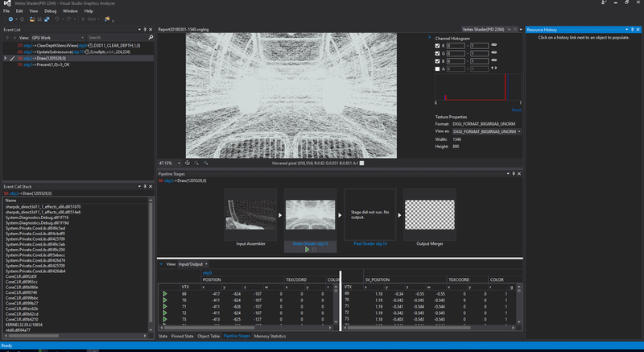Image resolution: width=644 pixels, height=352 pixels.
Task: Switch to the Pinned State tab
Action: (183, 336)
